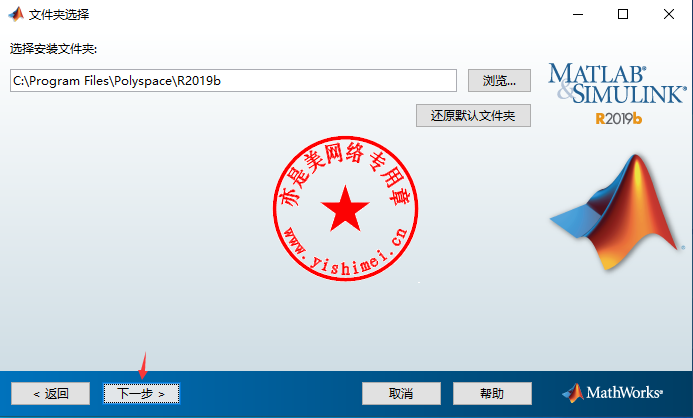Go back with the < 返回 button
The height and width of the screenshot is (418, 693).
point(50,393)
